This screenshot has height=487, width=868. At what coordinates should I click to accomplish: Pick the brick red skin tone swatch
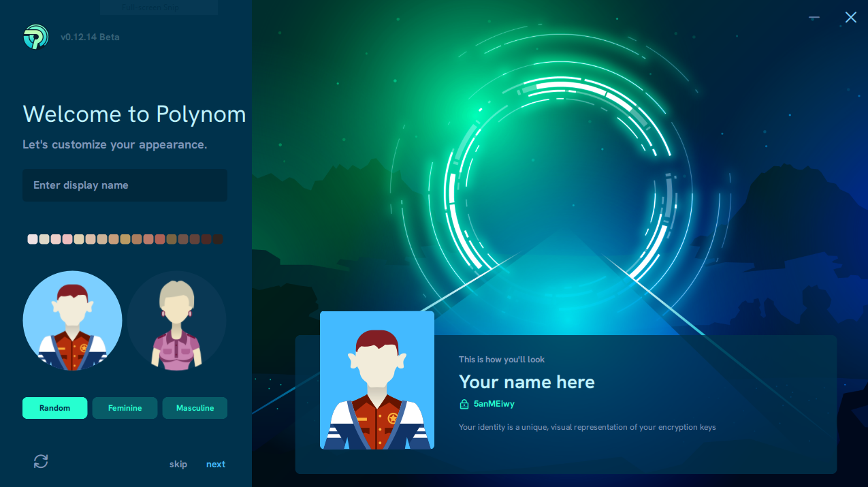tap(160, 239)
